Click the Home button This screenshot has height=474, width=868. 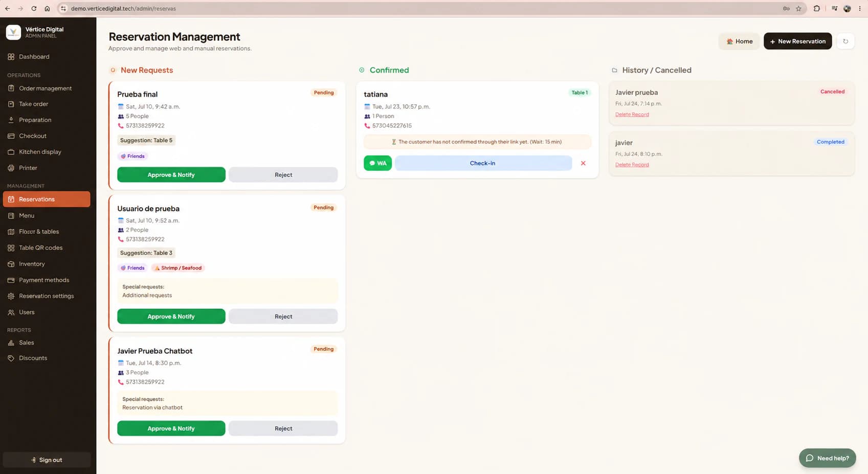(x=739, y=41)
